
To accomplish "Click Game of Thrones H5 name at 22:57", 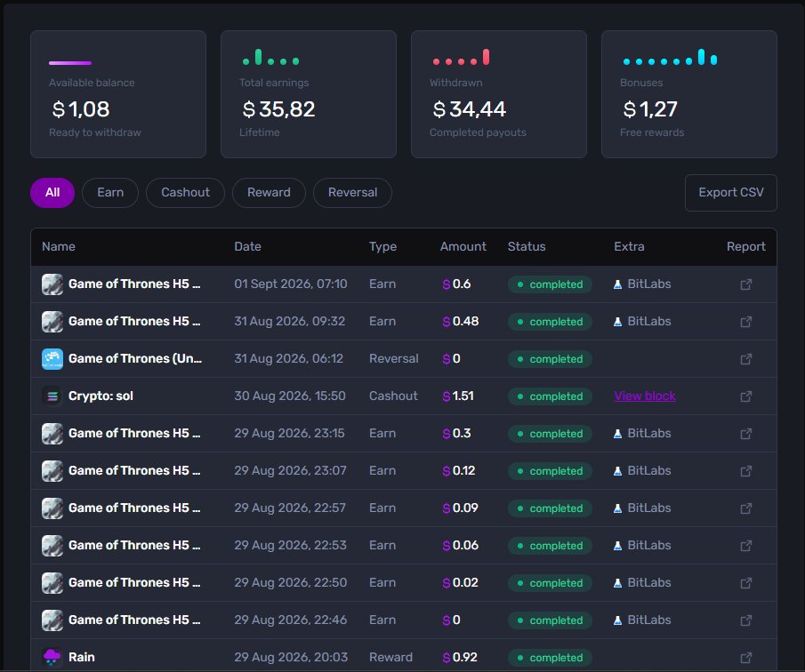I will (134, 508).
